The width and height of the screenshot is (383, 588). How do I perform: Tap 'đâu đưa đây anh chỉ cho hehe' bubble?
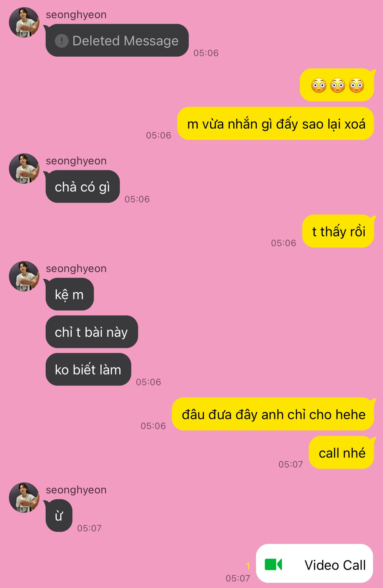273,414
